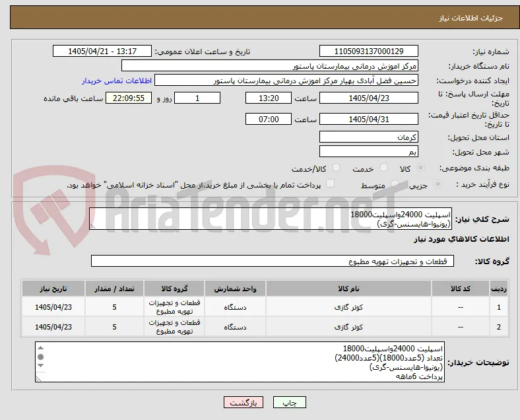520x420 pixels.
Task: Toggle the Islamic treasury bonds payment checkbox
Action: tap(331, 184)
